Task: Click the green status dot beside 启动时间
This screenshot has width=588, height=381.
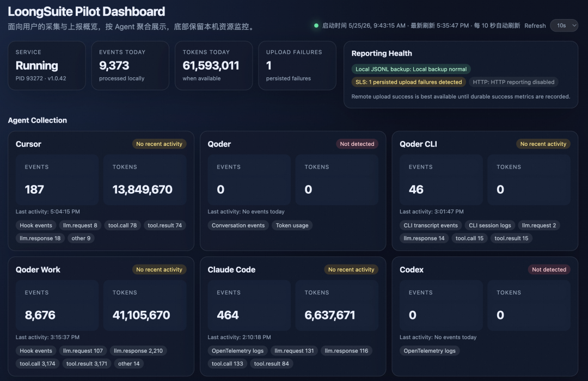Action: [x=316, y=26]
